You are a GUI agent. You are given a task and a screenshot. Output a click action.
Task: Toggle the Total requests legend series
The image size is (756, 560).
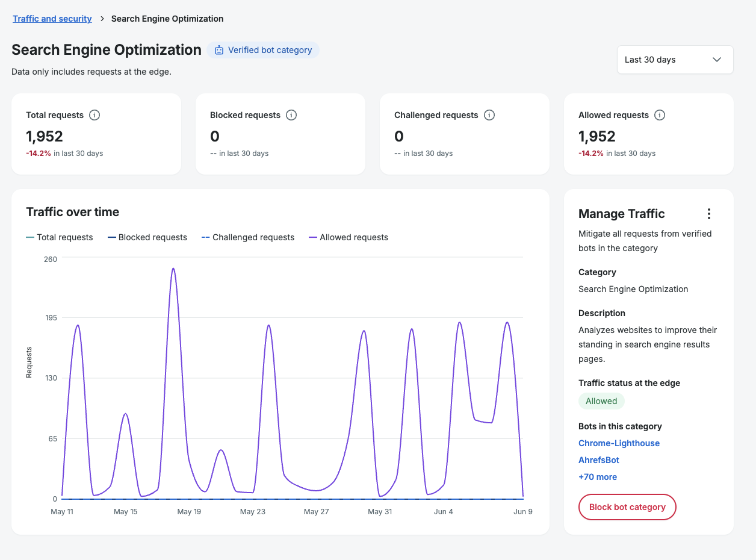(60, 237)
